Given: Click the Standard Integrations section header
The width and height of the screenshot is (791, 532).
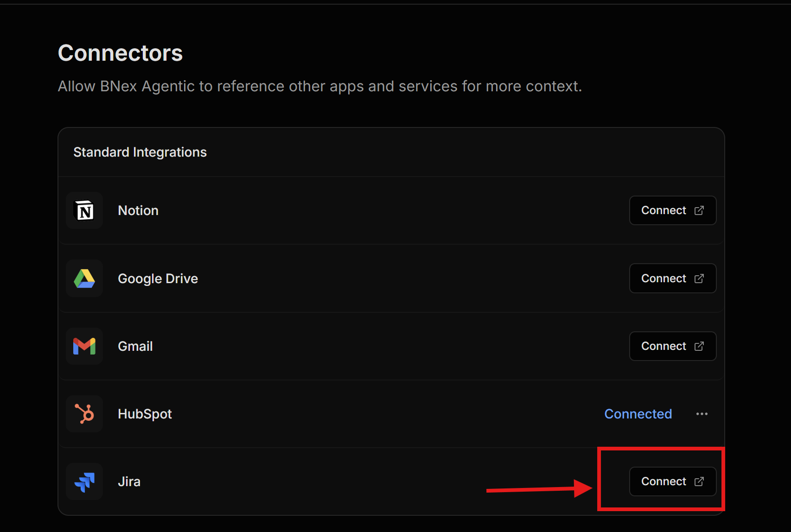Looking at the screenshot, I should [x=140, y=152].
